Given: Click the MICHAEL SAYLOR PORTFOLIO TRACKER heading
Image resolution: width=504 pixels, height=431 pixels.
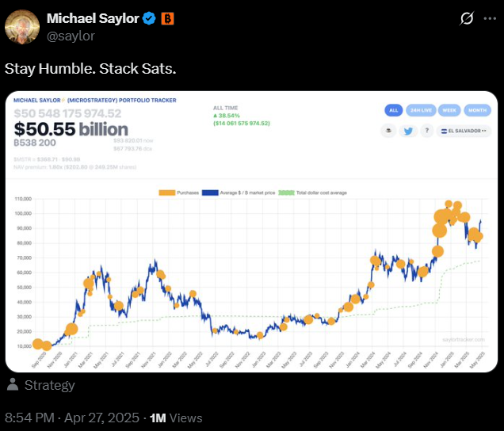Looking at the screenshot, I should [95, 101].
